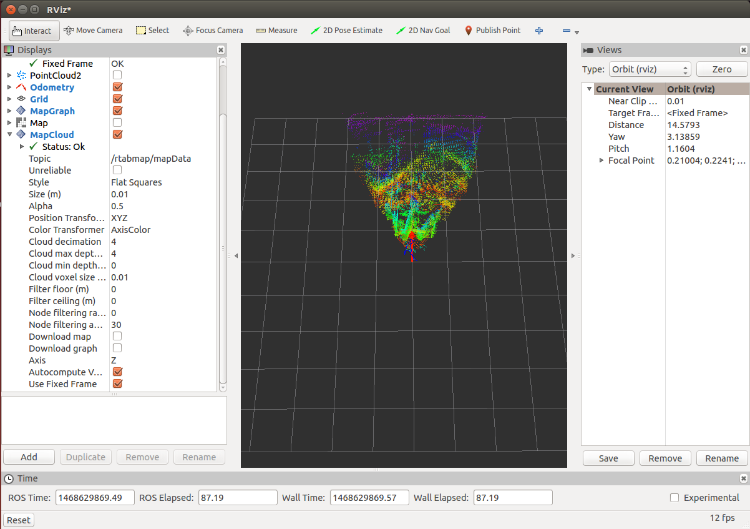750x529 pixels.
Task: Select the Interact tool
Action: tap(33, 30)
